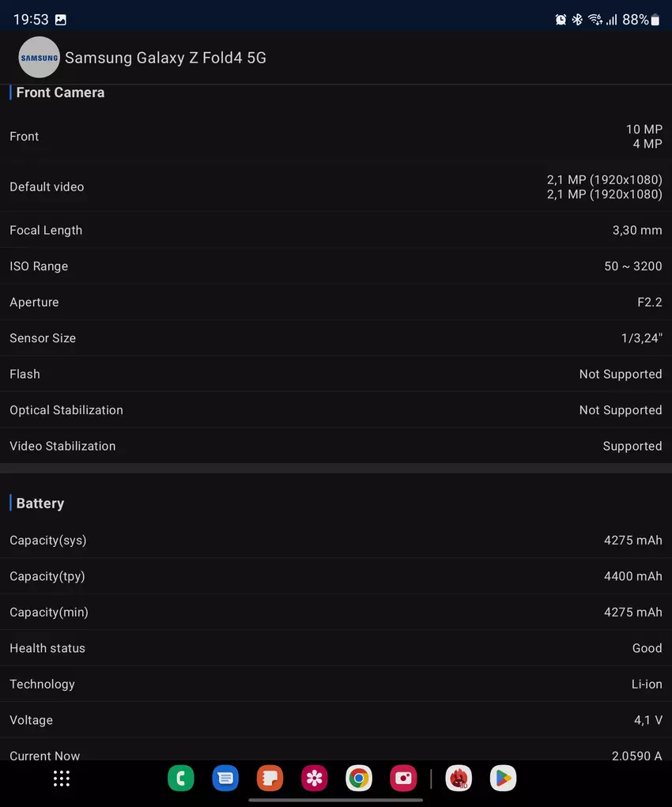672x807 pixels.
Task: Open the Messages app icon
Action: click(225, 779)
